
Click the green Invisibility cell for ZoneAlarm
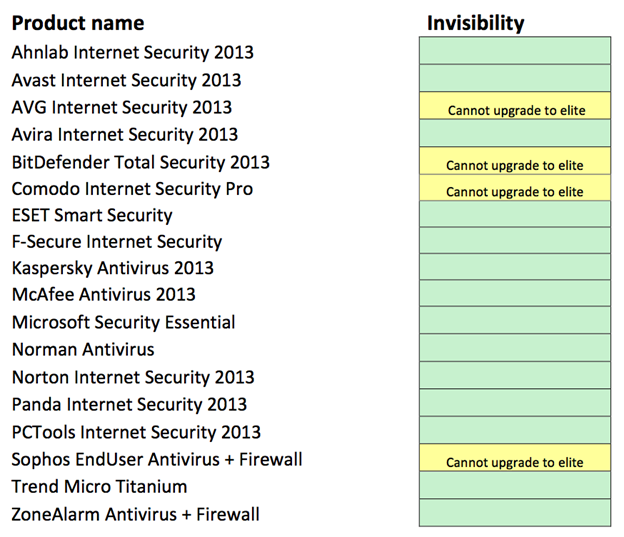(x=515, y=515)
